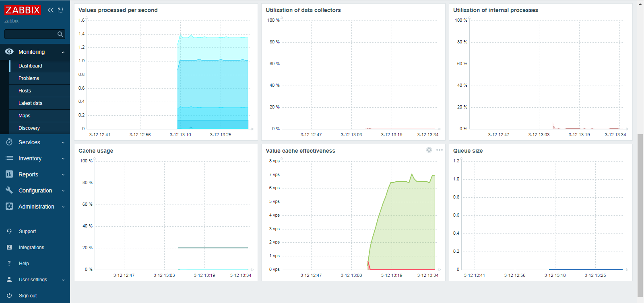Open the Help link

pos(24,264)
